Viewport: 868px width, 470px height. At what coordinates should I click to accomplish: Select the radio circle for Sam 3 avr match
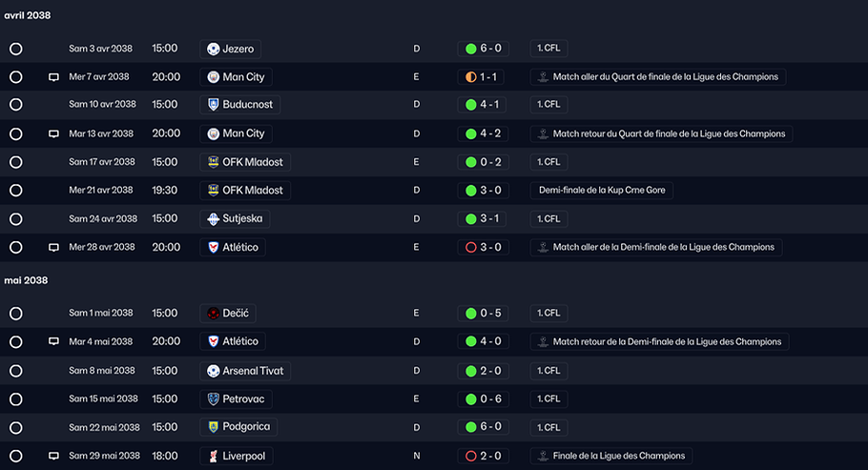[x=16, y=49]
